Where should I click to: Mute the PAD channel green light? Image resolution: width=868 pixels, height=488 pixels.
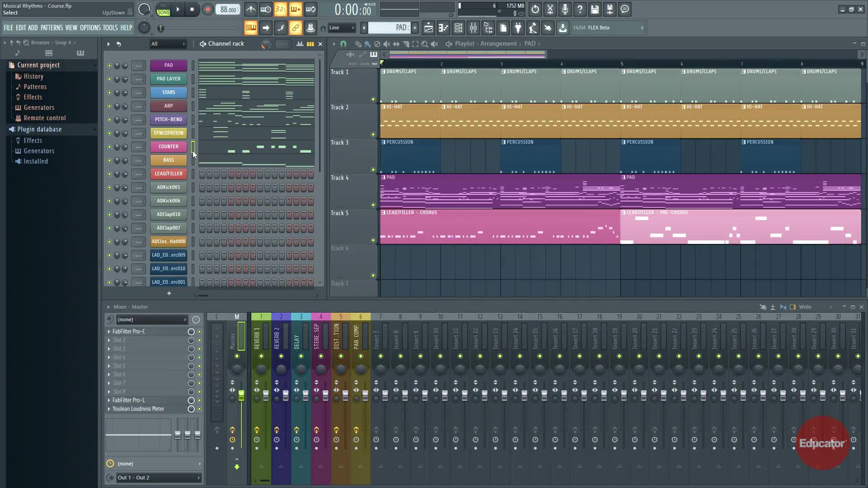(x=109, y=66)
